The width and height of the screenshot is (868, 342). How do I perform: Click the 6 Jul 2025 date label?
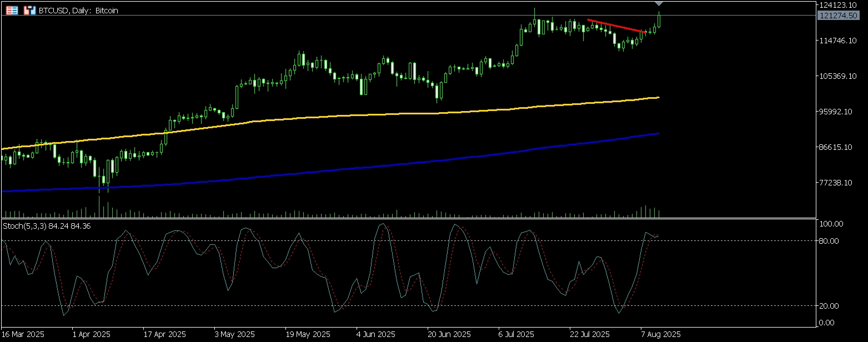[516, 335]
